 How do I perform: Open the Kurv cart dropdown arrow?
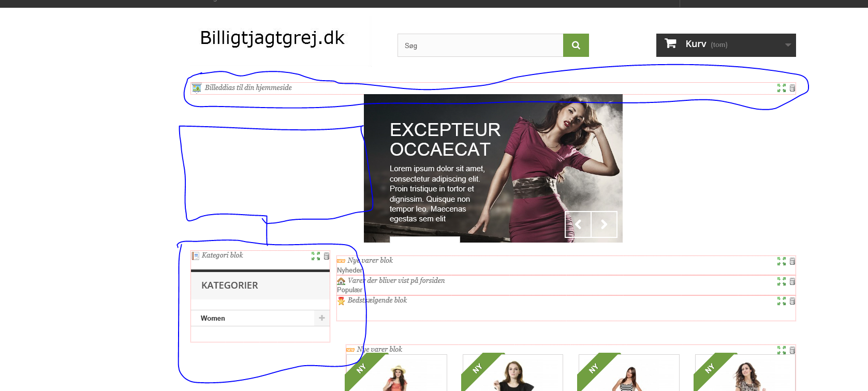click(x=788, y=45)
